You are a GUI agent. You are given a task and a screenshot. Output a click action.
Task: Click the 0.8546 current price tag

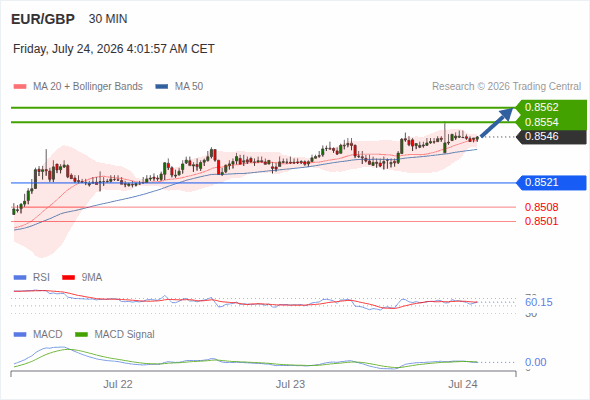pos(551,136)
